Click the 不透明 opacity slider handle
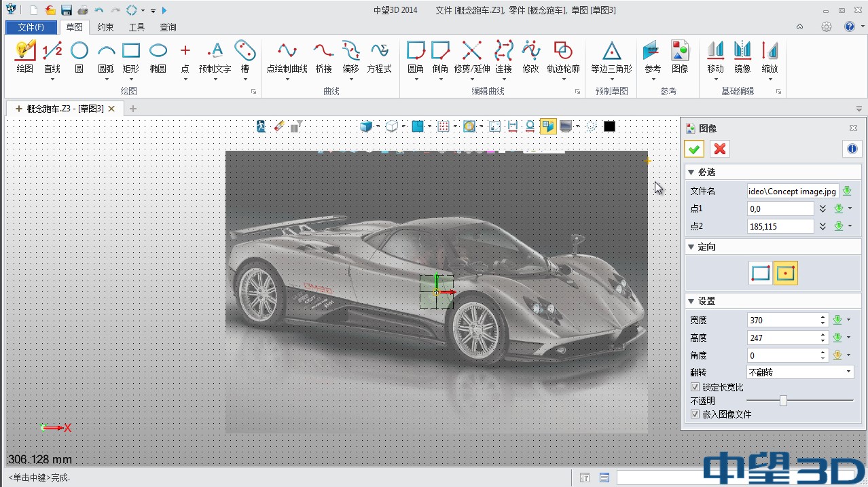 coord(783,401)
